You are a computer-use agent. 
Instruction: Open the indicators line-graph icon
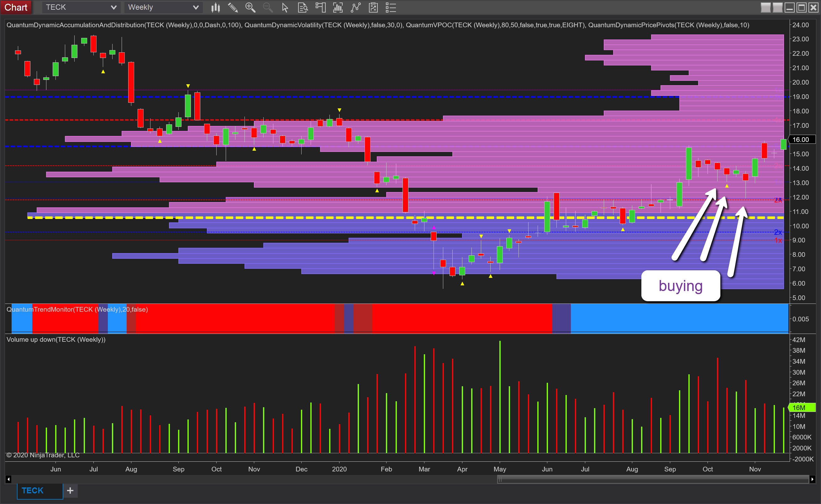coord(356,7)
